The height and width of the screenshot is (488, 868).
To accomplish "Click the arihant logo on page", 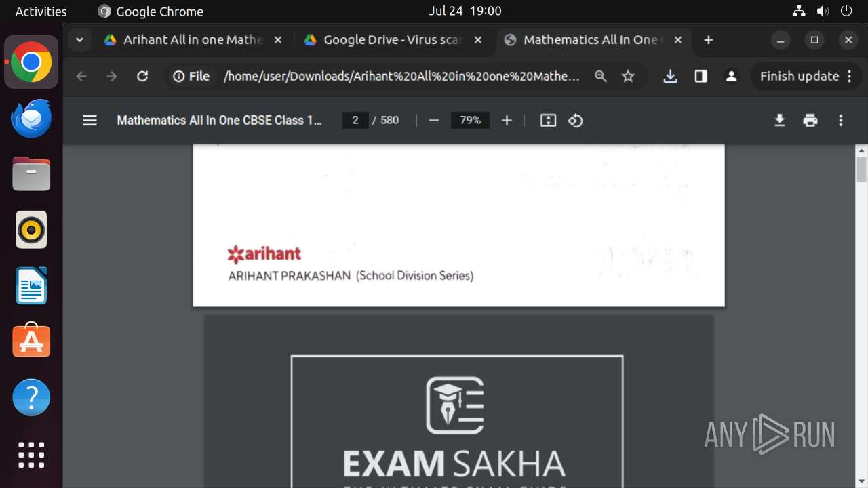I will click(264, 254).
